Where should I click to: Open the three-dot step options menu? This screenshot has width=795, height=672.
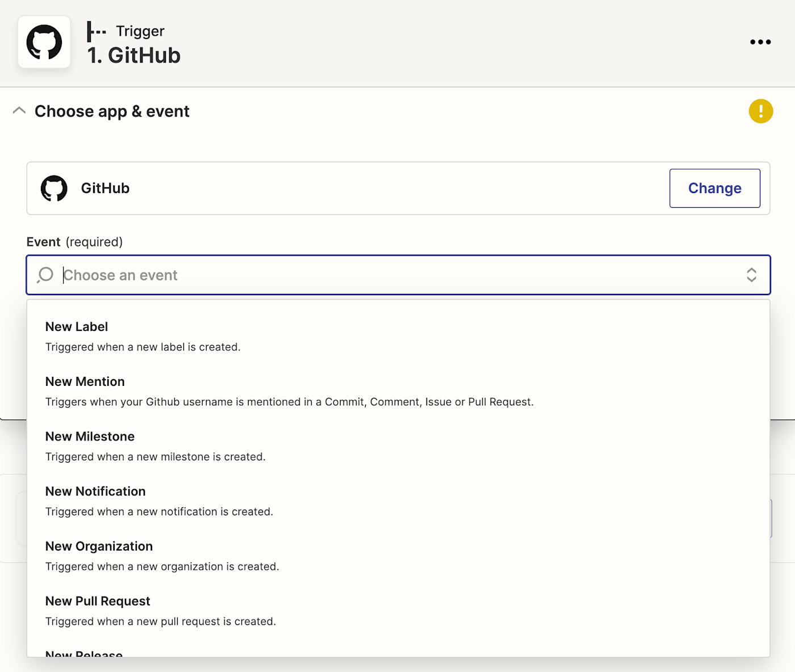760,42
